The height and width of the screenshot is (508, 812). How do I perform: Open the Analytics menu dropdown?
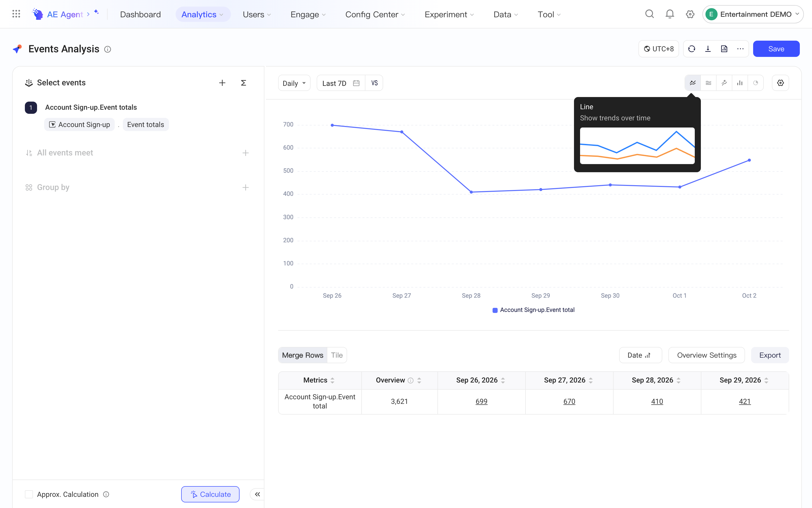pyautogui.click(x=203, y=14)
